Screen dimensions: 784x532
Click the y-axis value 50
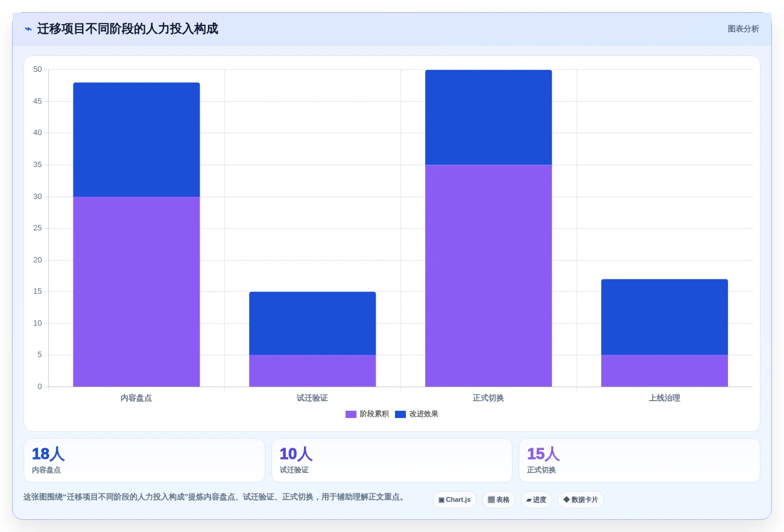point(37,69)
